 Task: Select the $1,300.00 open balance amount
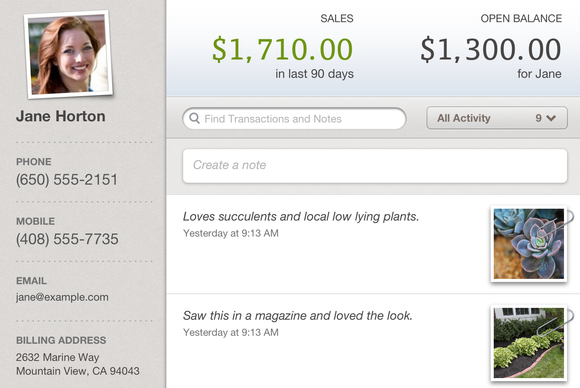click(491, 49)
